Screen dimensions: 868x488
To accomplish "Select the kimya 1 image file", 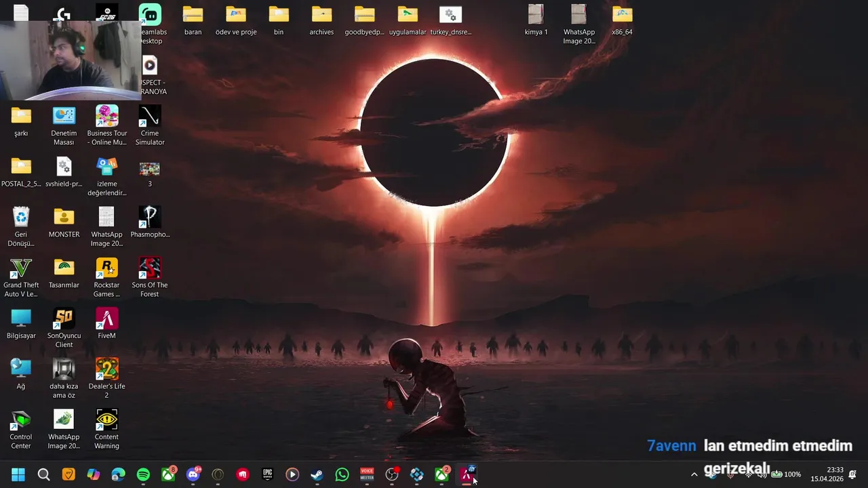I will pos(536,20).
